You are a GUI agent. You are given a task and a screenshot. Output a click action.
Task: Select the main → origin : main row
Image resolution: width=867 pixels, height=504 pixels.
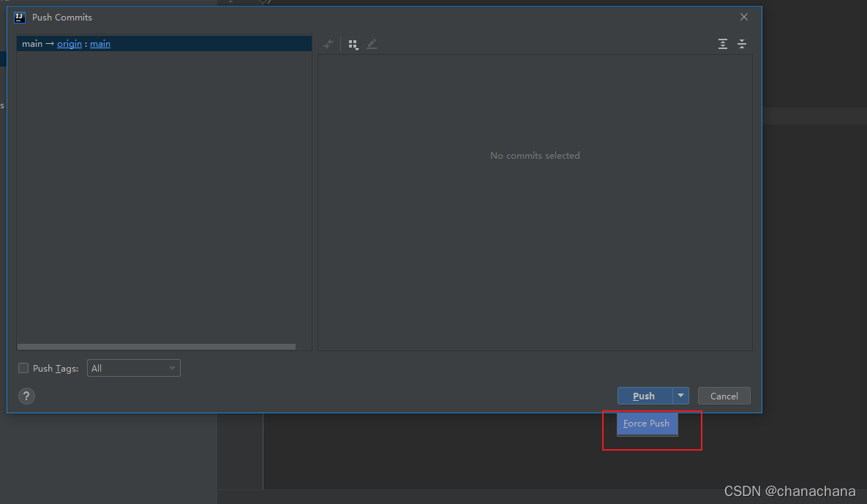click(x=164, y=44)
